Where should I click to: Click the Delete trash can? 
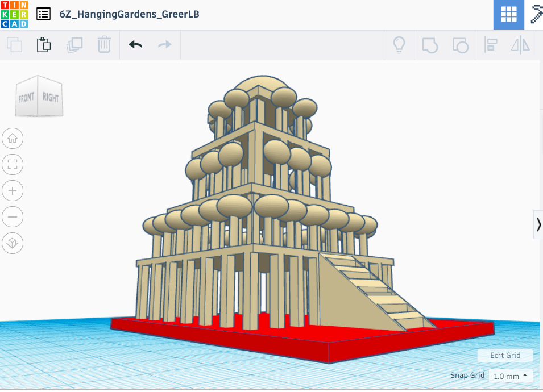tap(104, 45)
